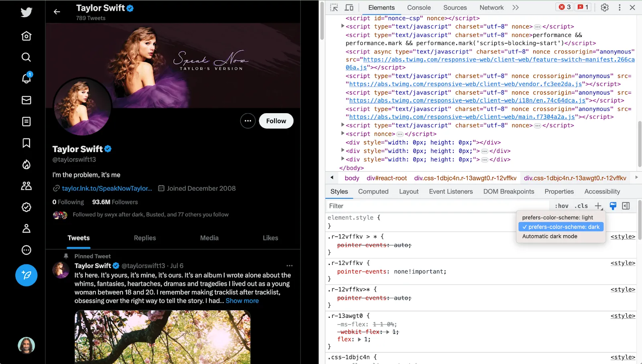This screenshot has width=642, height=364.
Task: Click the 93.6M Followers link
Action: click(115, 202)
